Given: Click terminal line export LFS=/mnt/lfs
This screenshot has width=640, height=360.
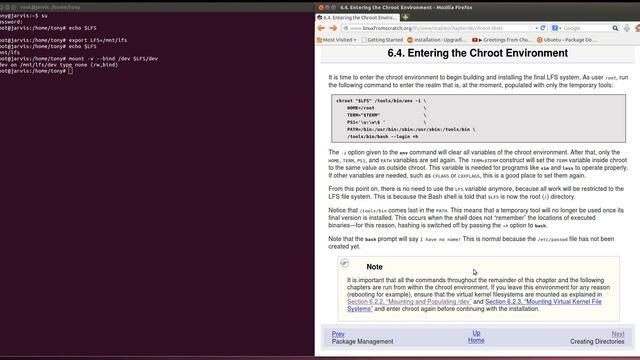Looking at the screenshot, I should (x=64, y=40).
